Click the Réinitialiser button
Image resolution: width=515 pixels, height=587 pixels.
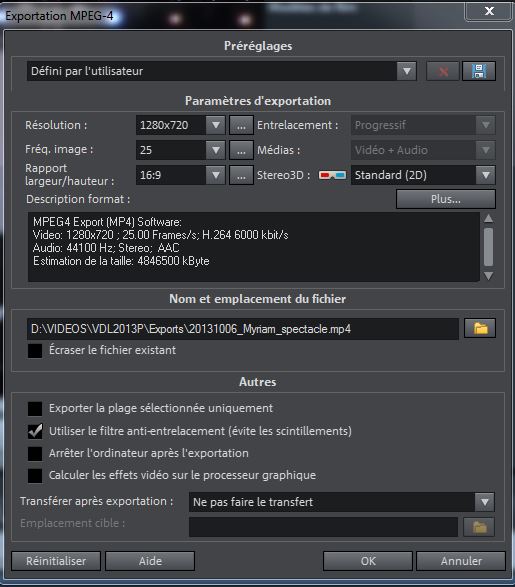[x=56, y=561]
